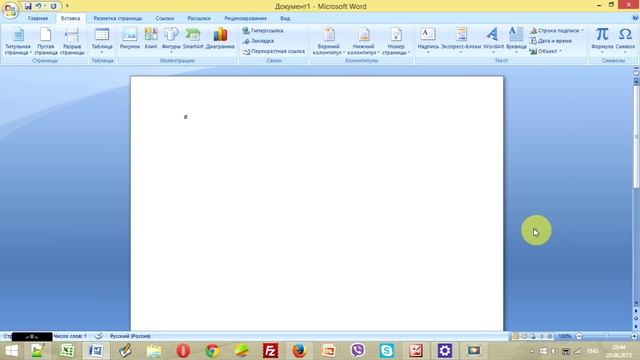Image resolution: width=640 pixels, height=360 pixels.
Task: Open Word help question mark icon
Action: tap(635, 18)
